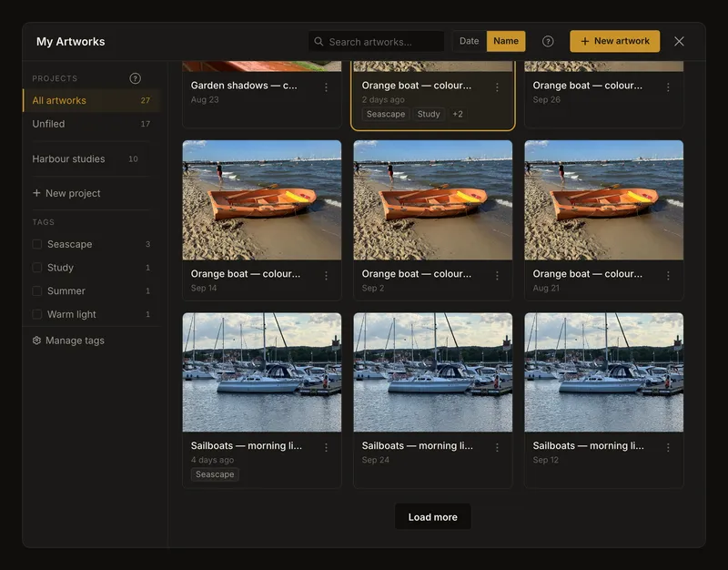Expand the '+2' hidden tags chip
The height and width of the screenshot is (570, 728).
point(458,115)
